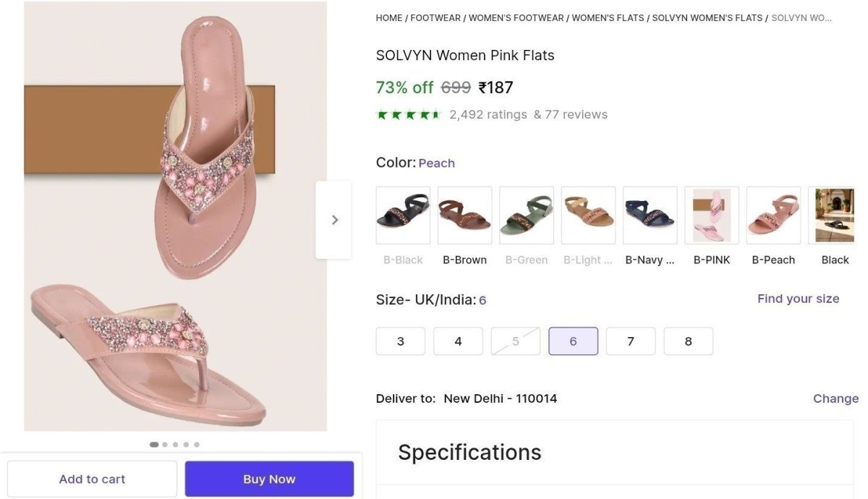Expand the Specifications section
The width and height of the screenshot is (868, 499).
pos(469,452)
